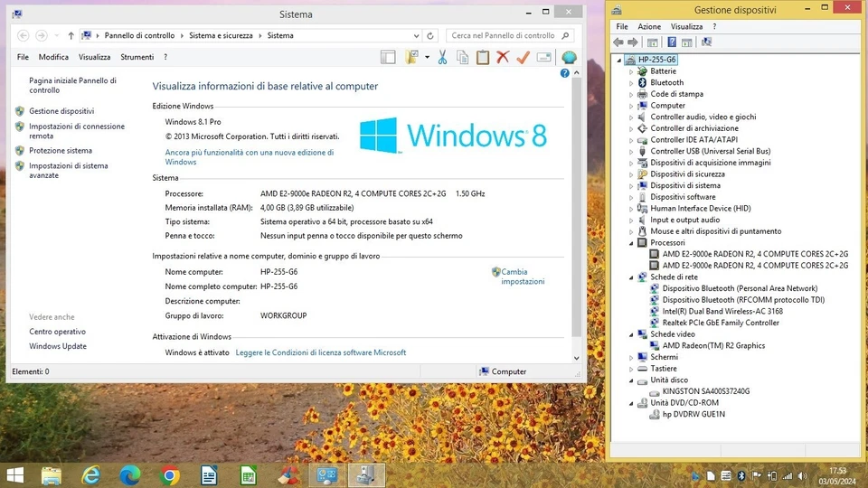868x488 pixels.
Task: Click the volume speaker tray icon
Action: (802, 476)
